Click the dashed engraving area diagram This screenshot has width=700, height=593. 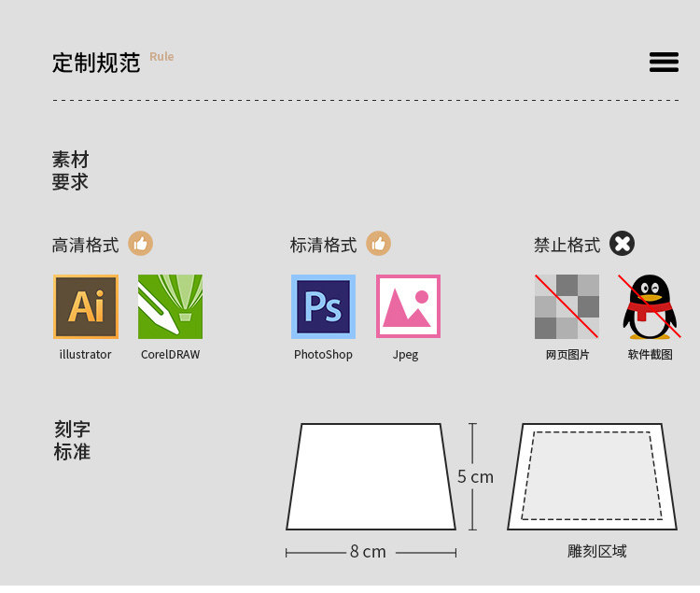pos(593,476)
